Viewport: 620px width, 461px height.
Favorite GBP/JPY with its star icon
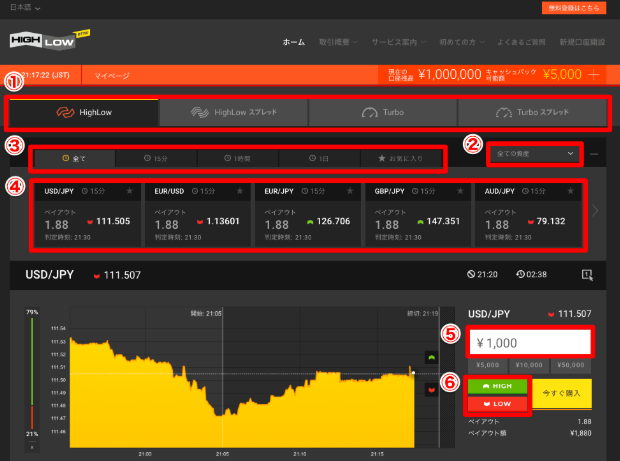[x=460, y=191]
